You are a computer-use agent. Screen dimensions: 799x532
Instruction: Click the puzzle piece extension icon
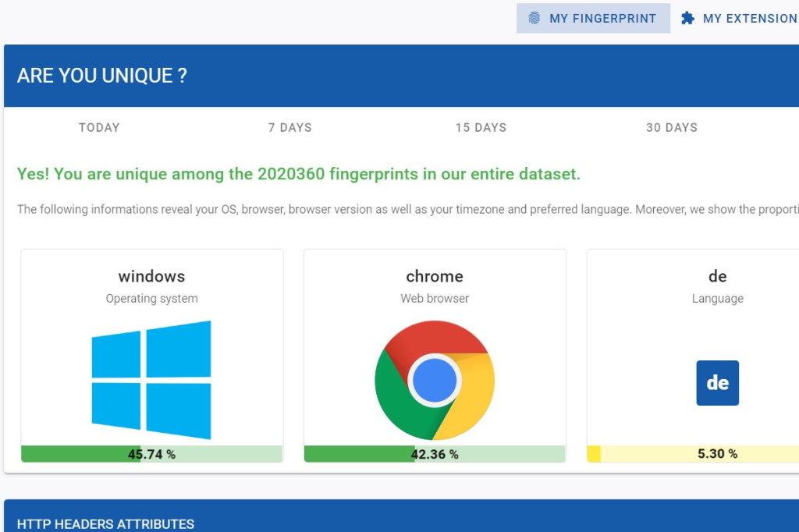click(687, 19)
